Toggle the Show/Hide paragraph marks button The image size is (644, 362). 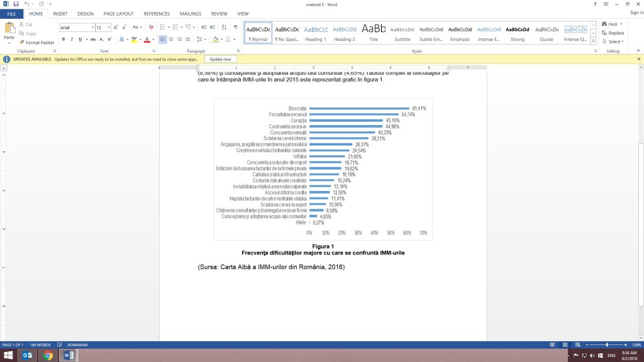pos(235,27)
